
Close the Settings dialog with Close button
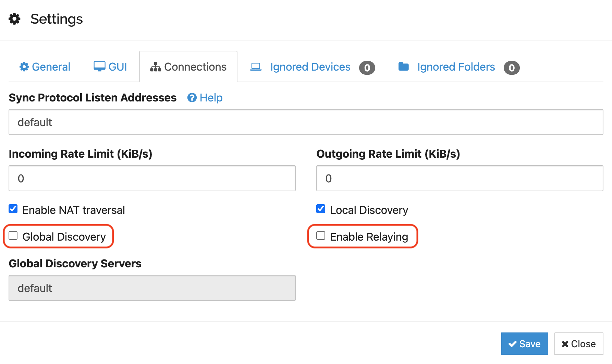(578, 344)
